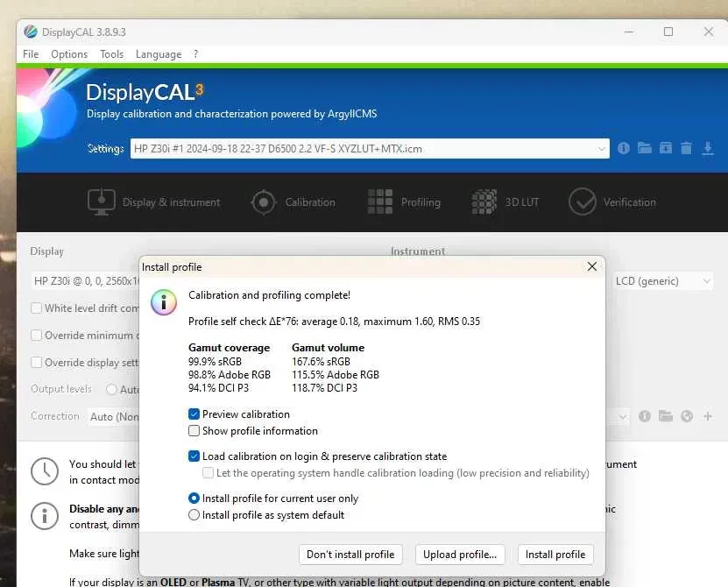Expand the correction dropdown chevron on right side
Viewport: 728px width, 587px height.
(x=623, y=416)
